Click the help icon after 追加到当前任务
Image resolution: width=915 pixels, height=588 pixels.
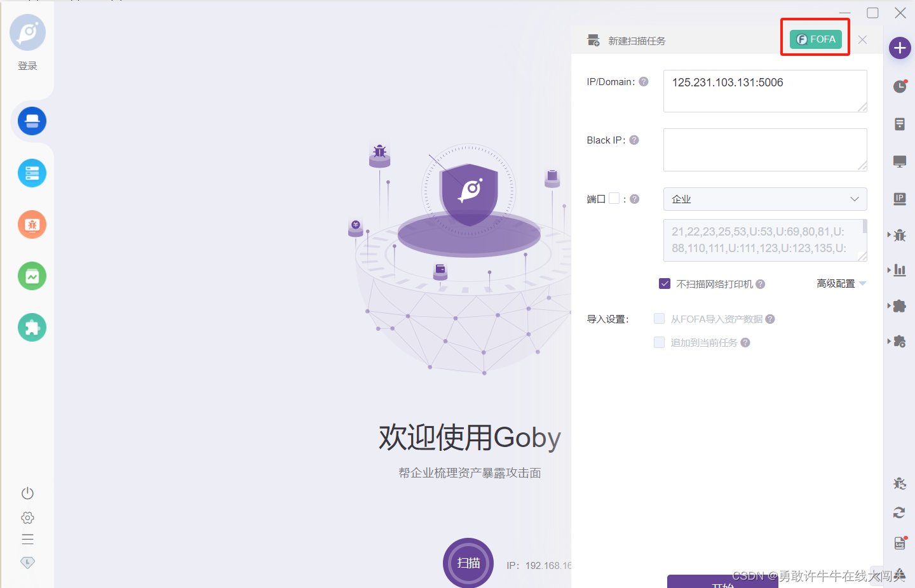pos(745,343)
